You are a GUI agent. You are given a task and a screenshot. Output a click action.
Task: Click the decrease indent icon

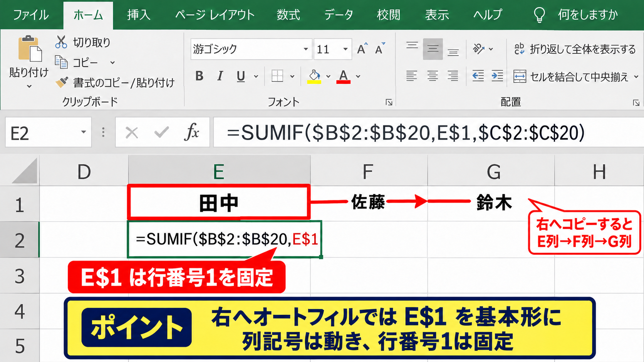[478, 76]
